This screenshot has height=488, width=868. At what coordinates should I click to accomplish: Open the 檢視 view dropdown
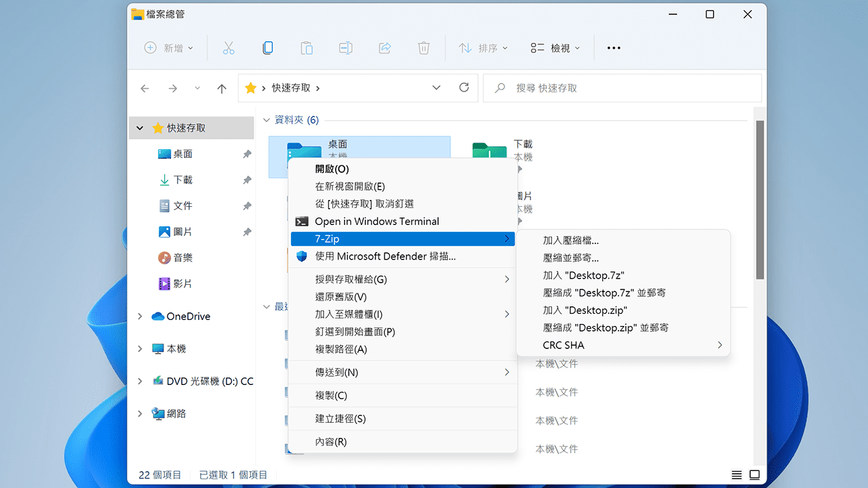(x=555, y=48)
